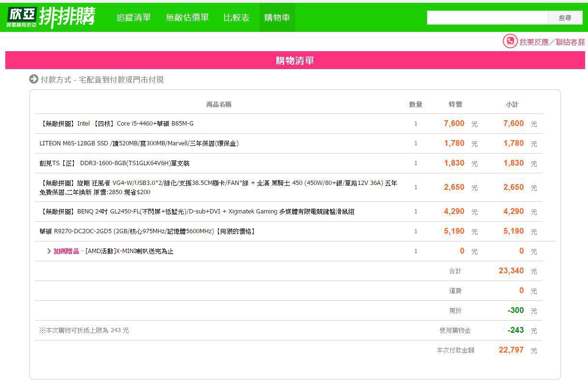The image size is (588, 382).
Task: Click the 數量 column header
Action: tap(416, 104)
